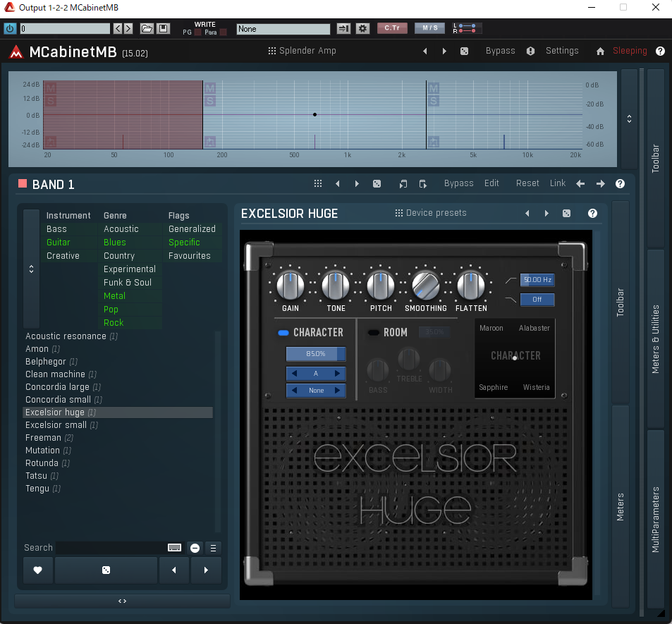Click the low-pass Off button
672x624 pixels.
537,299
